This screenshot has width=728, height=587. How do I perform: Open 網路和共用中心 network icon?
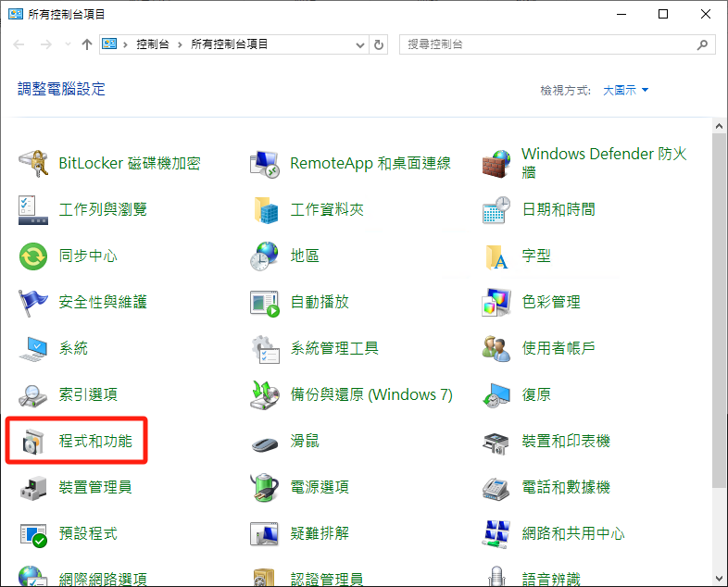coord(496,534)
